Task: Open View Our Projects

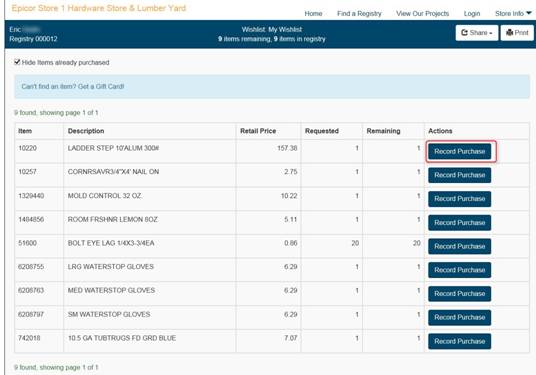Action: point(423,14)
